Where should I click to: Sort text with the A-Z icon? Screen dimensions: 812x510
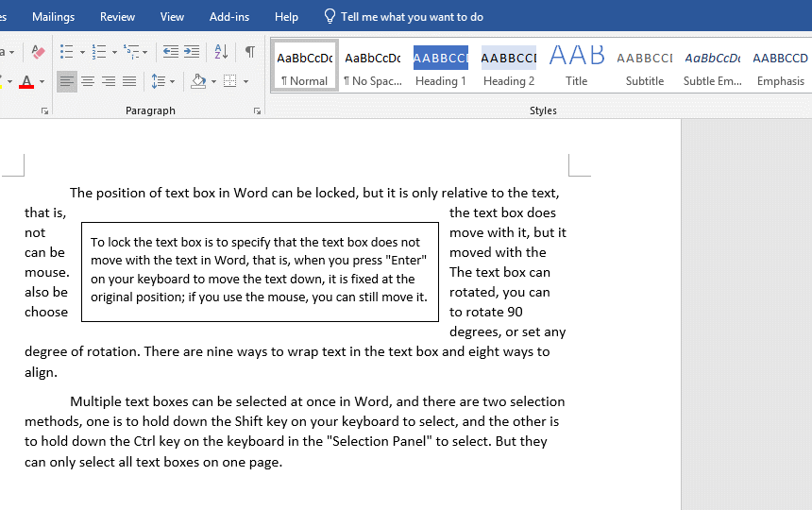click(x=221, y=52)
